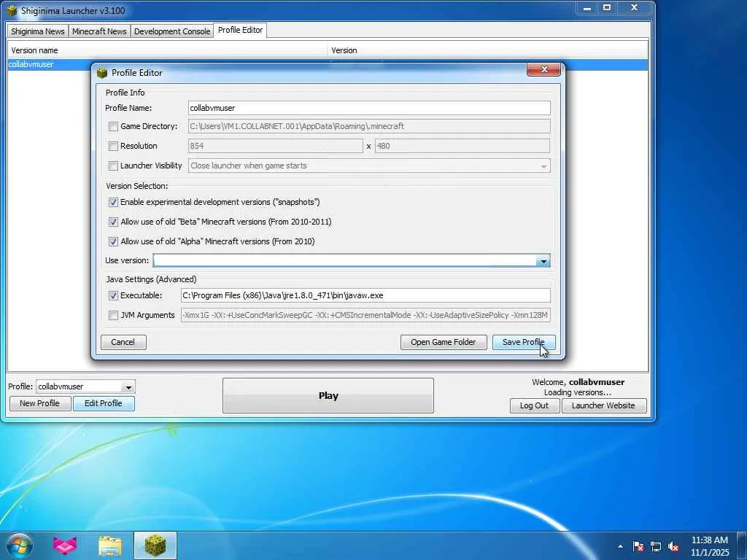Screen dimensions: 747x560
Task: Open the pink cat app on taskbar
Action: pyautogui.click(x=65, y=545)
